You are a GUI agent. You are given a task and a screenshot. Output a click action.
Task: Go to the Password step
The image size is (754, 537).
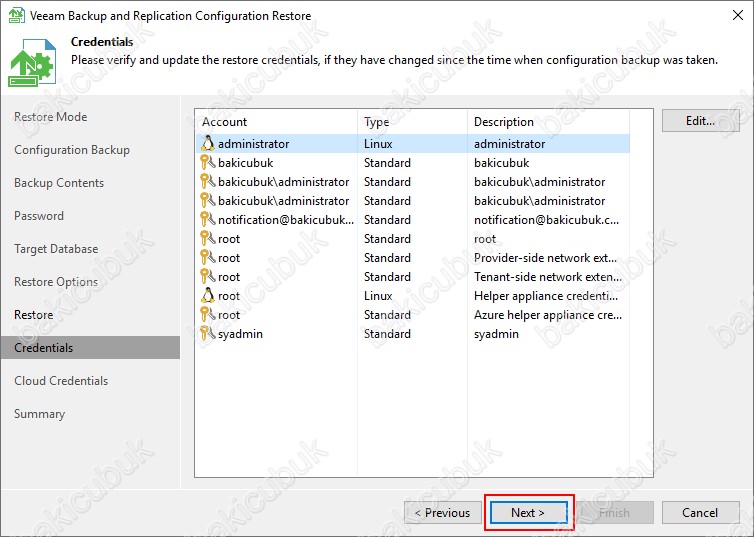pos(39,216)
